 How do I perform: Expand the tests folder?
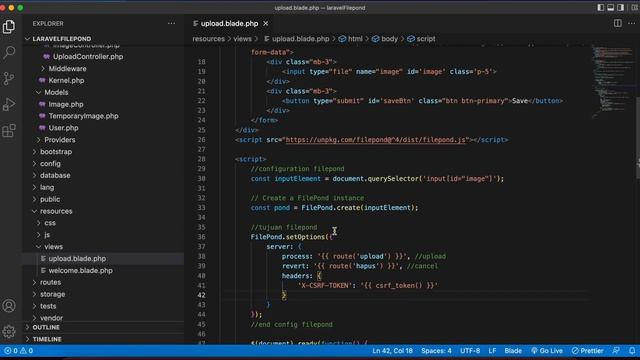(48, 306)
